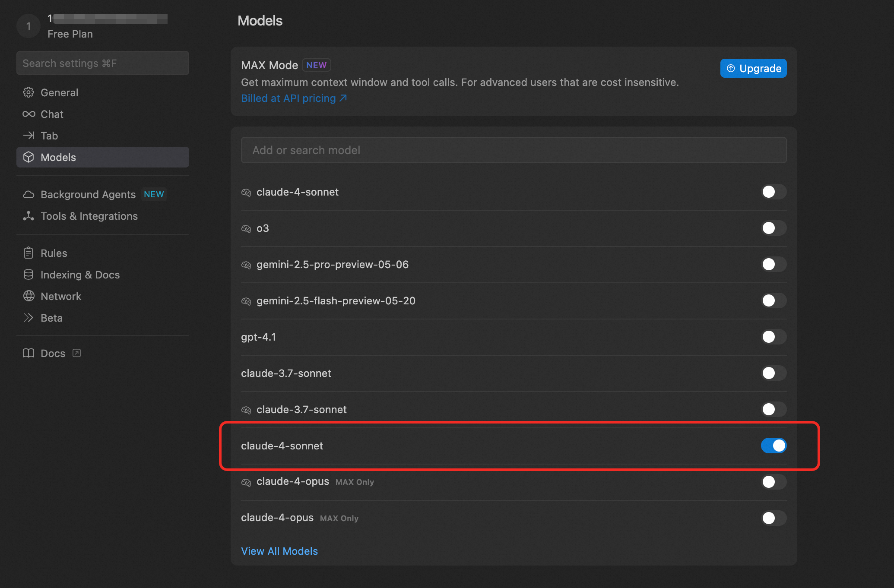Open Tools & Integrations via its icon
The image size is (894, 588).
tap(29, 216)
